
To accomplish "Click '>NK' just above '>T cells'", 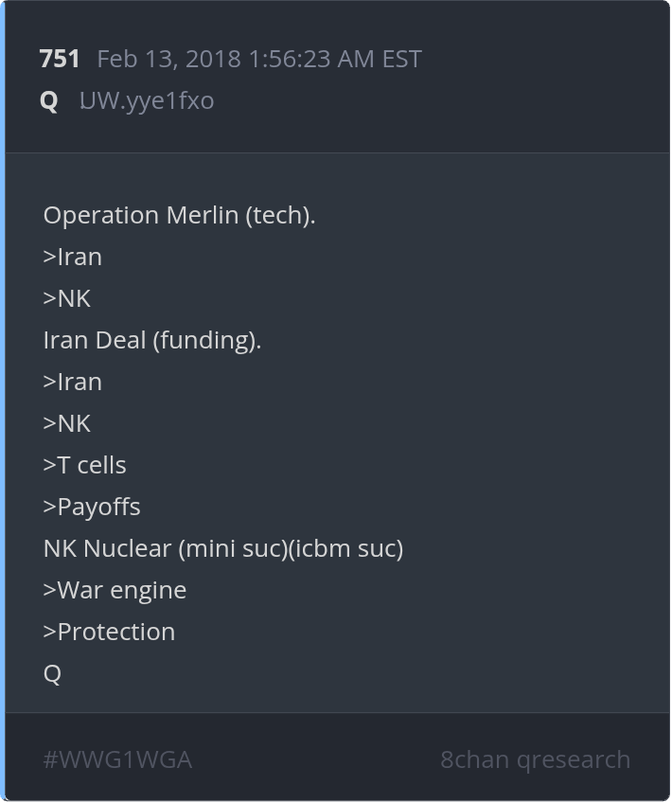I will click(x=67, y=423).
